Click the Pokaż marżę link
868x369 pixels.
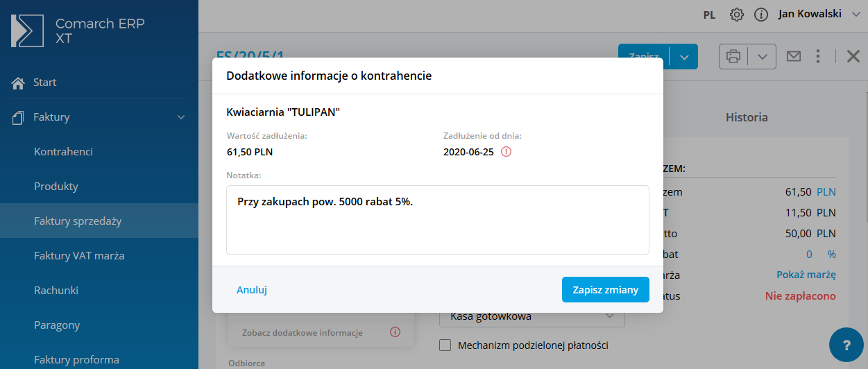[806, 275]
